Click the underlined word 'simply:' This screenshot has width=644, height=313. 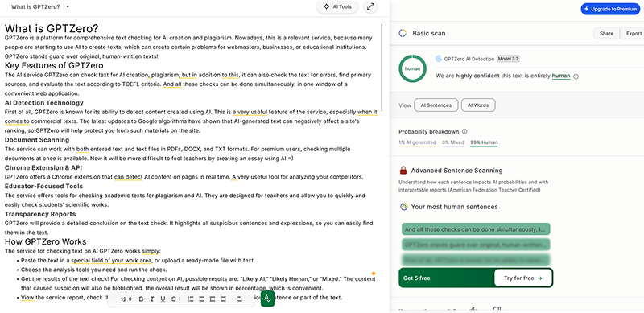(x=151, y=251)
